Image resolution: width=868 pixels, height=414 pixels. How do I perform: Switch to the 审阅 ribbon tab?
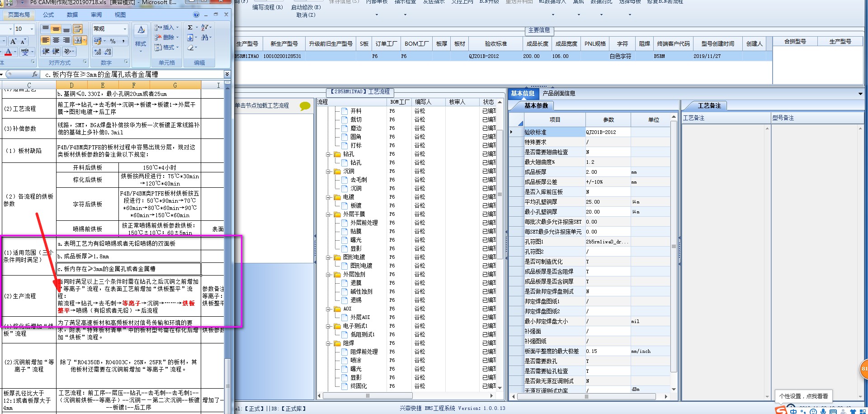click(96, 15)
